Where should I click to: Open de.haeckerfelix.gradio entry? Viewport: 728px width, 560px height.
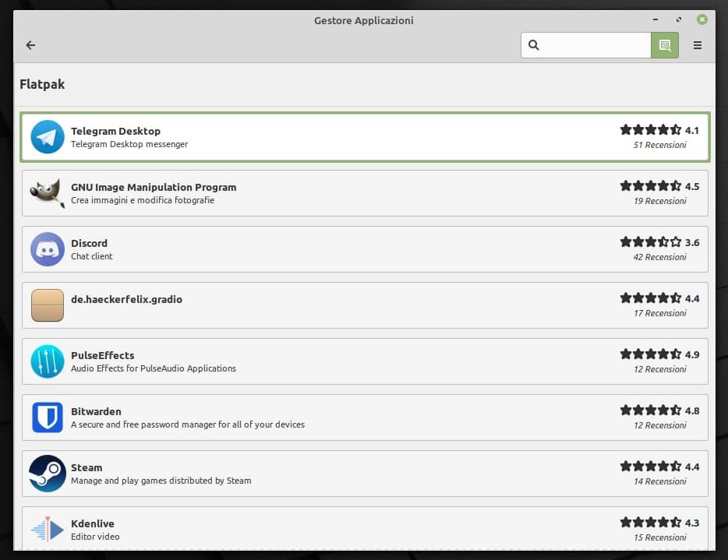(x=365, y=305)
